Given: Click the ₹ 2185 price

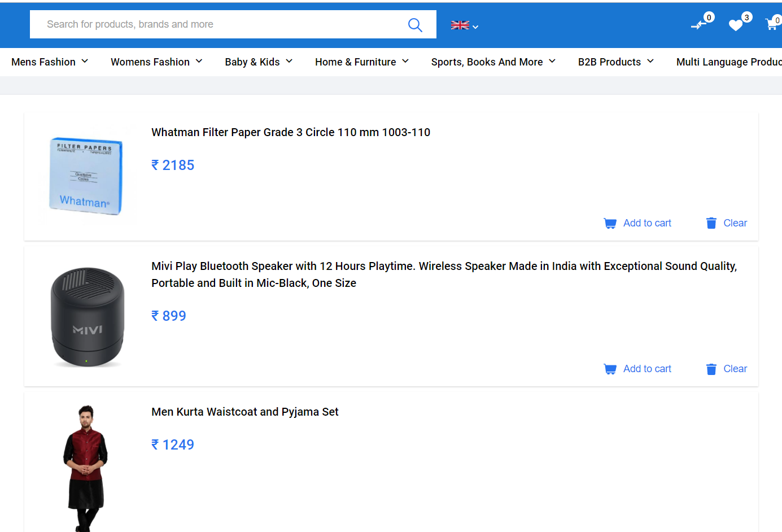Looking at the screenshot, I should click(x=173, y=165).
